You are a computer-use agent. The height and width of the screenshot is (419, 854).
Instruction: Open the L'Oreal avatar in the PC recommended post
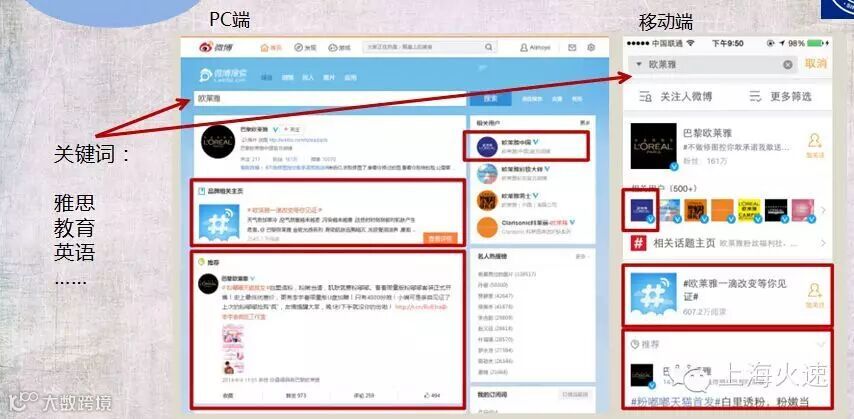[208, 284]
